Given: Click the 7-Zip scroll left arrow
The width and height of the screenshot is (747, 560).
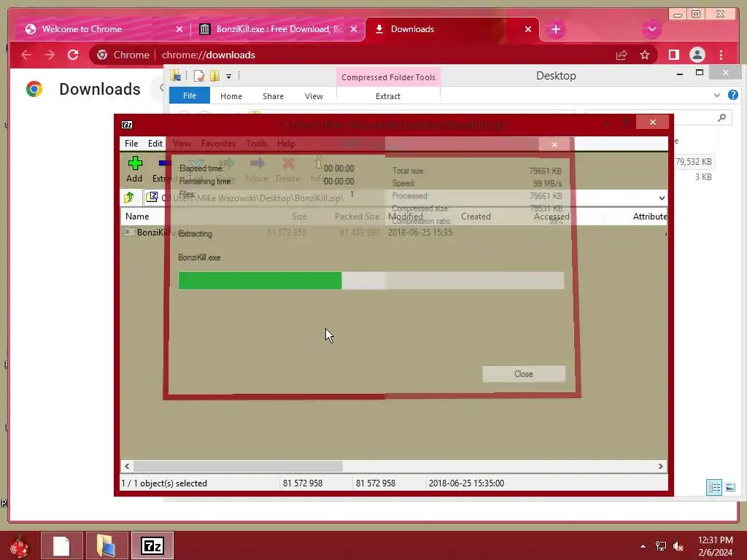Looking at the screenshot, I should [x=127, y=466].
